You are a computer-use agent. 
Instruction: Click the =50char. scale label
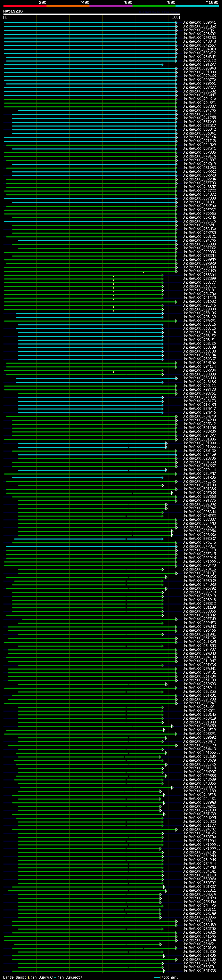169,977
